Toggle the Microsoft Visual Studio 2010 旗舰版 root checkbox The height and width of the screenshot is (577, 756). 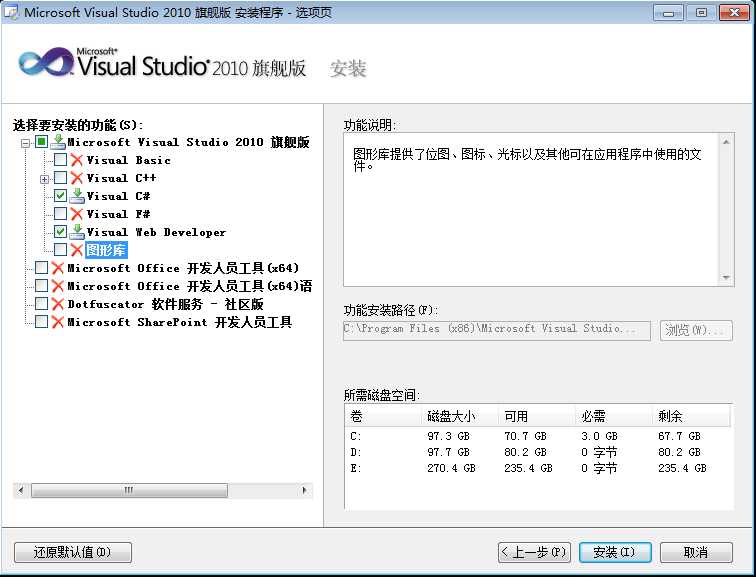pyautogui.click(x=42, y=142)
